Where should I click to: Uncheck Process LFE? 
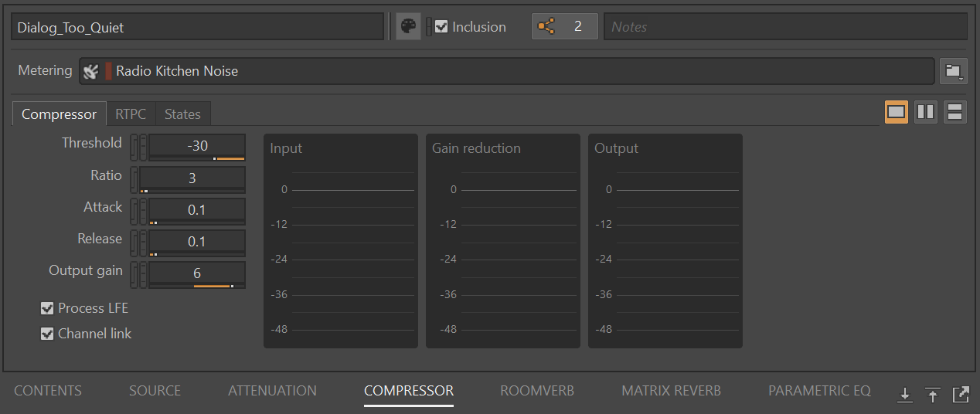click(47, 308)
